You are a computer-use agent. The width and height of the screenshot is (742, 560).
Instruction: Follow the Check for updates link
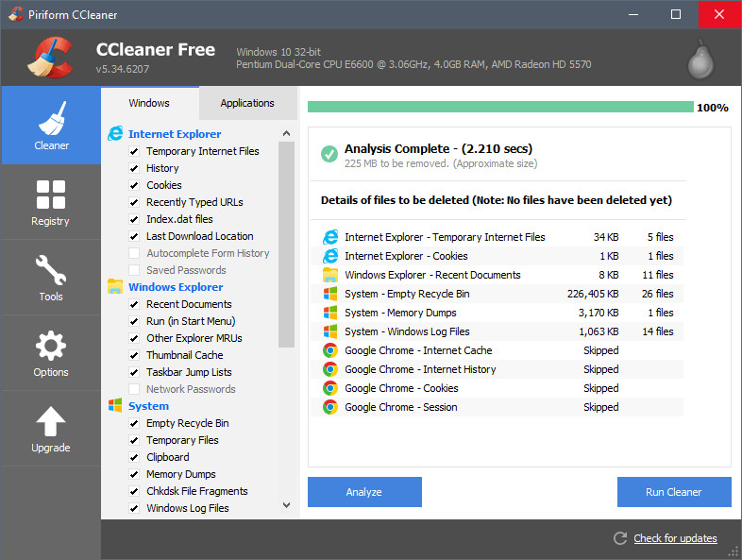coord(675,538)
